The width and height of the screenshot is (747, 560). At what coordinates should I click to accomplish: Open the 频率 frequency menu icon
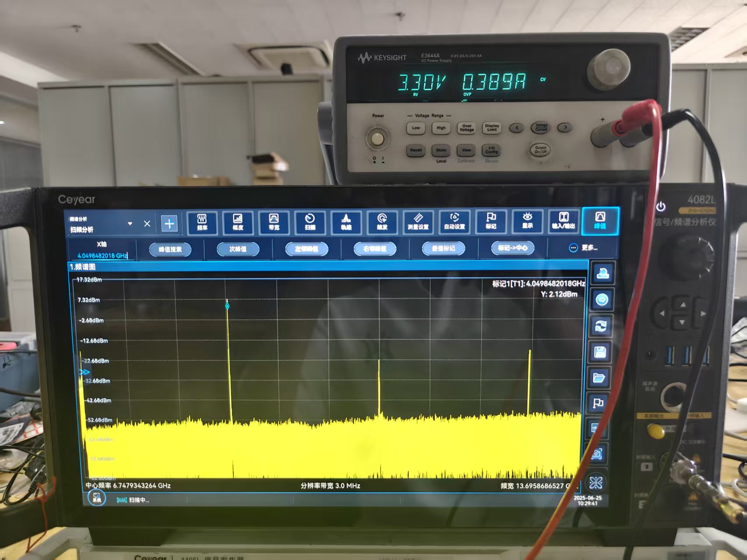pos(202,222)
